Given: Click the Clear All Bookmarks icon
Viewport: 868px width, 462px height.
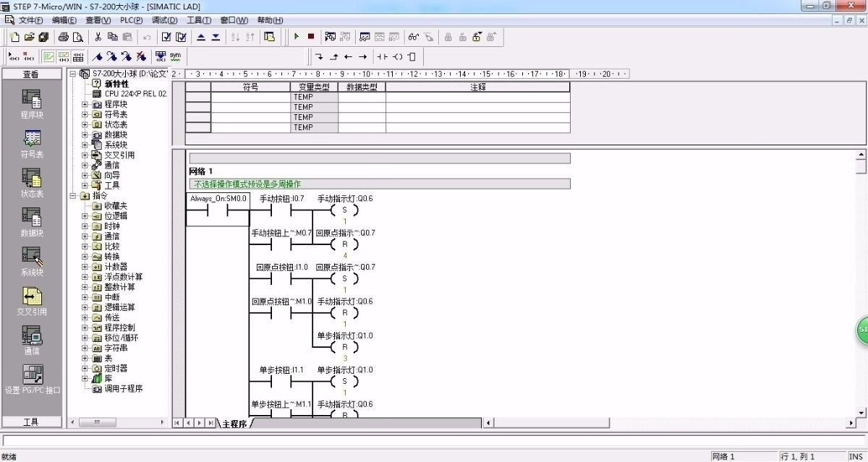Looking at the screenshot, I should [141, 56].
